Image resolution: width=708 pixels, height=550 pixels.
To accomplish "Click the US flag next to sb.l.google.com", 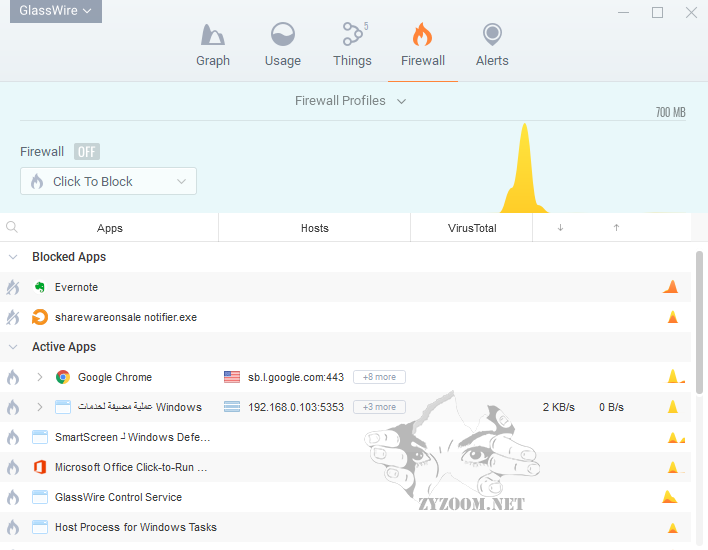I will click(232, 377).
